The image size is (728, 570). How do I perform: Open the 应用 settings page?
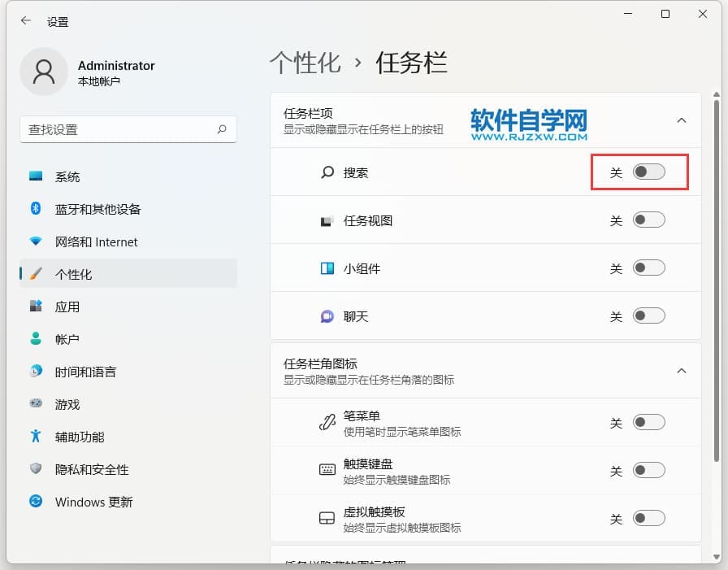(67, 307)
